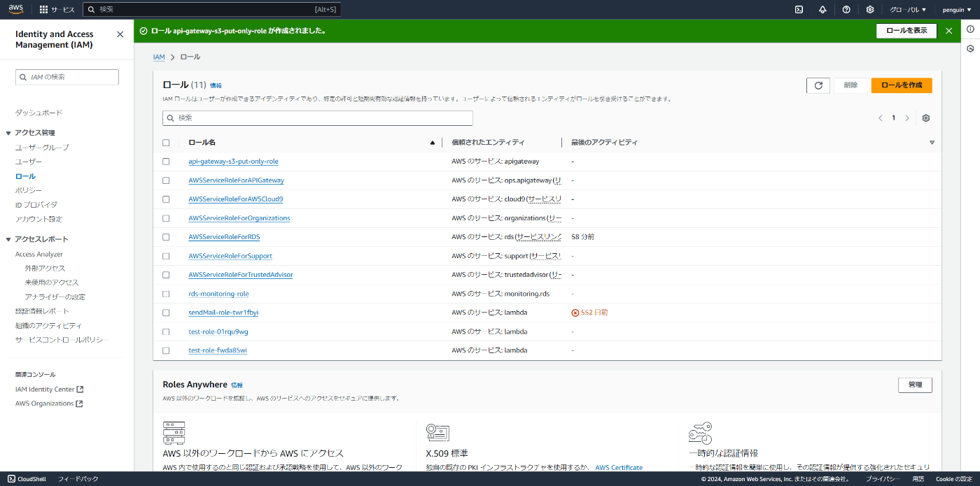
Task: Open the settings gear in the top bar
Action: pyautogui.click(x=870, y=10)
